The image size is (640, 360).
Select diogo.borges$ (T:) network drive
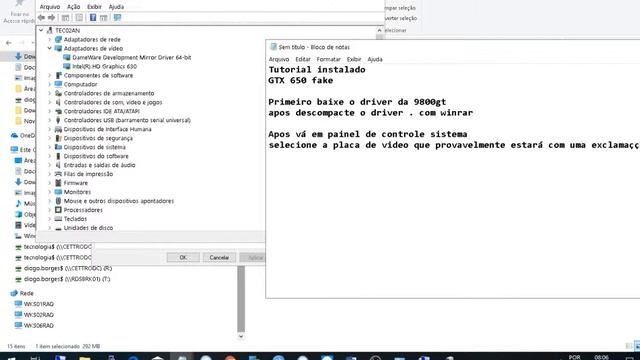pos(67,279)
